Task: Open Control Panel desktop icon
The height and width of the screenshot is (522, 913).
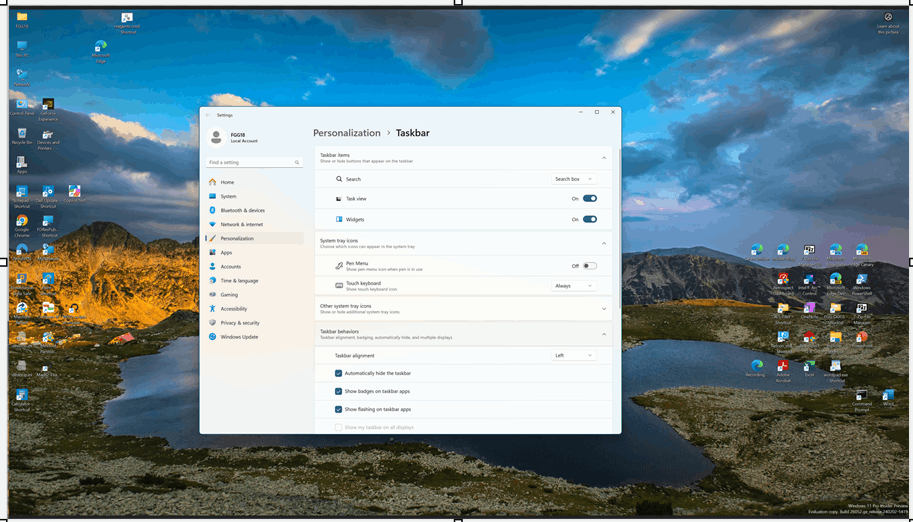Action: (22, 107)
